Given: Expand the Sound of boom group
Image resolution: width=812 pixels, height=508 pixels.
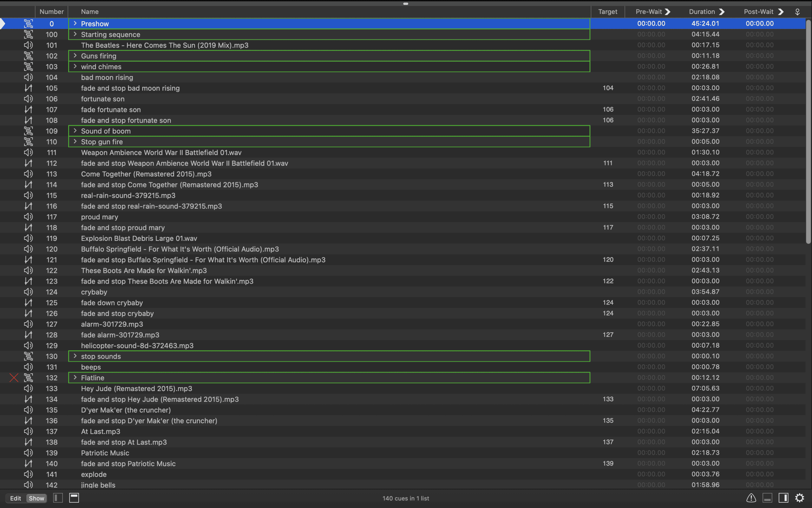Looking at the screenshot, I should click(75, 131).
